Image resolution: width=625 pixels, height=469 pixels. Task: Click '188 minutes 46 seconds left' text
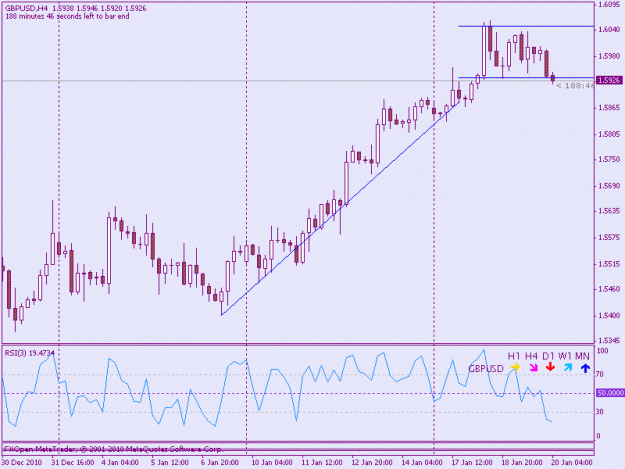click(x=49, y=16)
